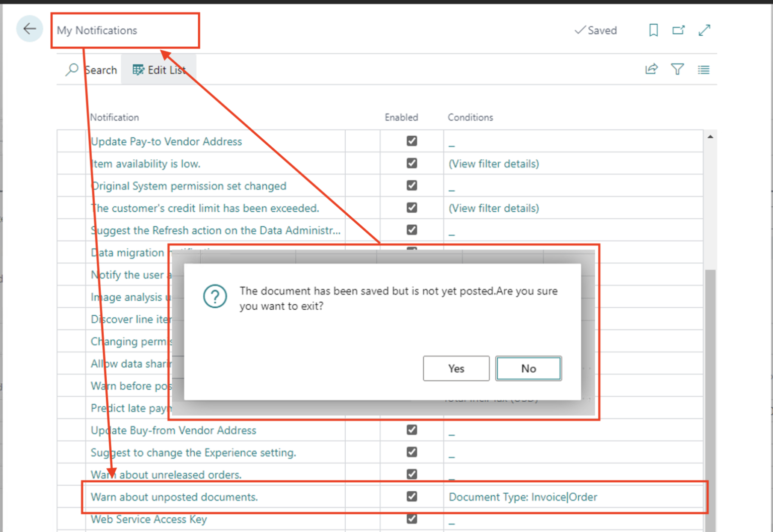Uncheck Enabled for Update Pay-to Vendor Address
The height and width of the screenshot is (532, 773).
click(412, 141)
